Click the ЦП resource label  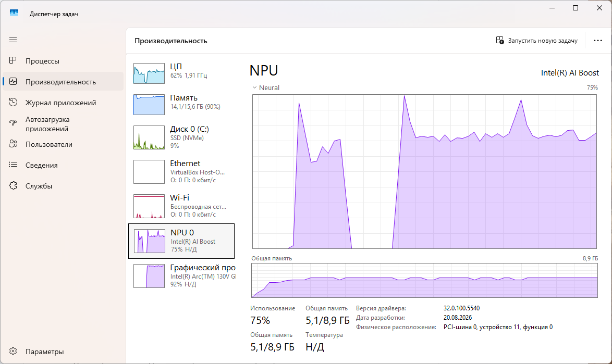coord(176,66)
